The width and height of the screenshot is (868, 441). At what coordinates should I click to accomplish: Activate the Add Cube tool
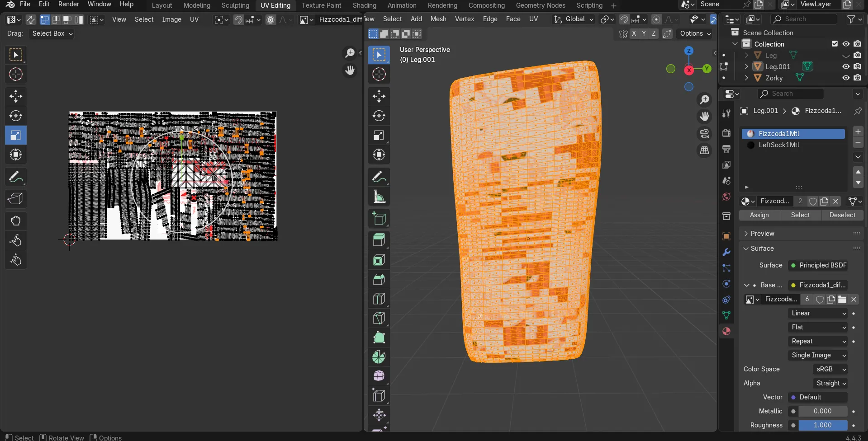click(x=379, y=219)
